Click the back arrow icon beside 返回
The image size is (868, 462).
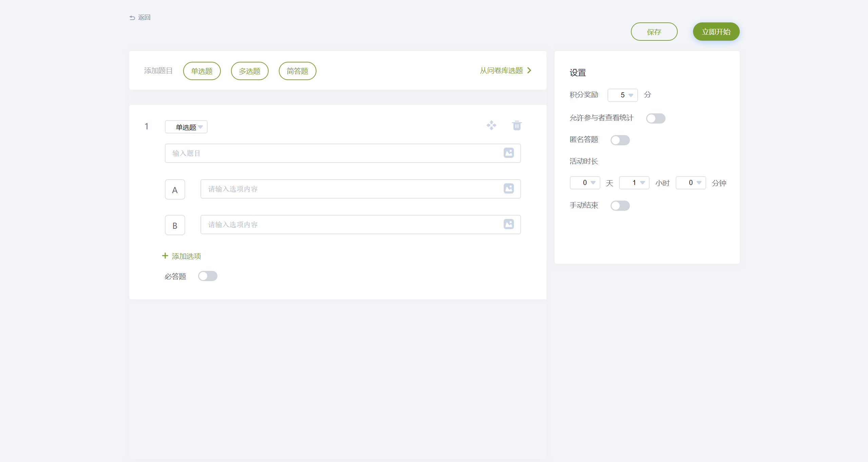click(x=132, y=18)
